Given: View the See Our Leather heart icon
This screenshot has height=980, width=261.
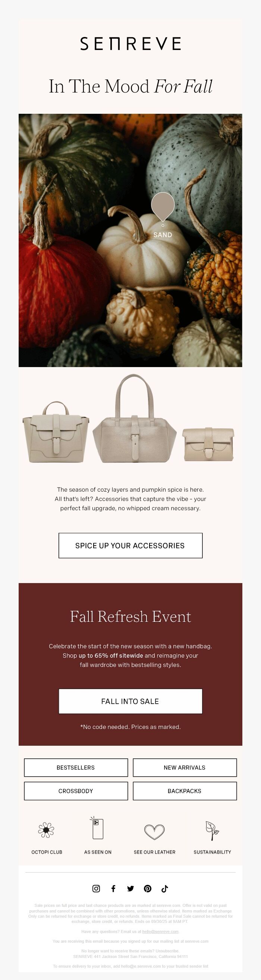Looking at the screenshot, I should pos(154,832).
